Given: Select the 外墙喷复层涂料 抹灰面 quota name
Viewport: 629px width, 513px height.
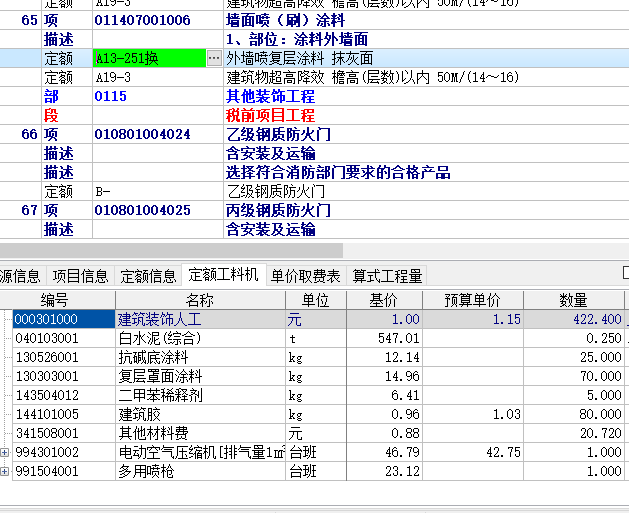Looking at the screenshot, I should click(x=300, y=59).
